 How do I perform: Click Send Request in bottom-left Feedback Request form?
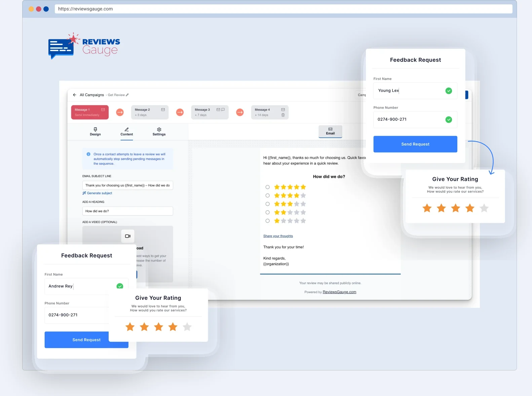click(x=86, y=340)
